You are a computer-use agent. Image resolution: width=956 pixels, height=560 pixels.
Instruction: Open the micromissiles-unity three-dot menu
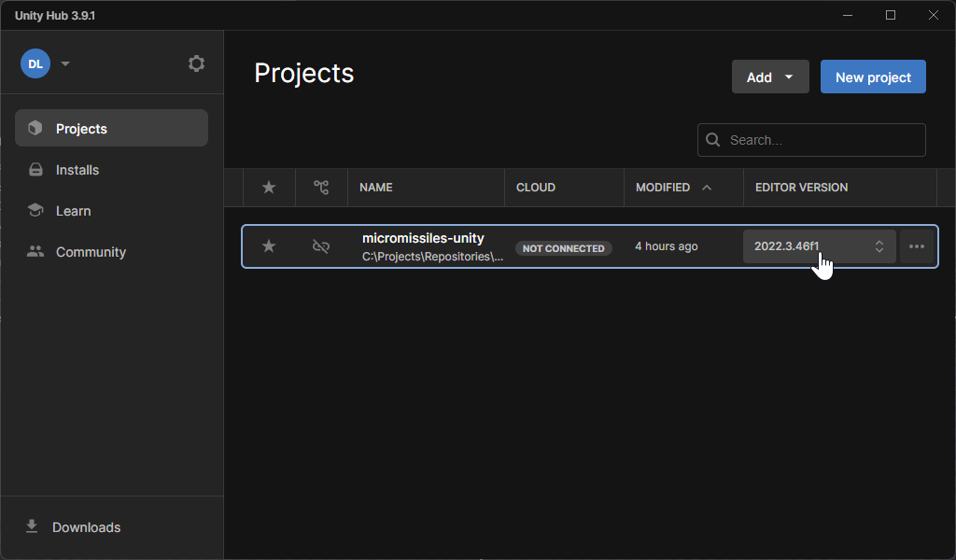pos(917,246)
